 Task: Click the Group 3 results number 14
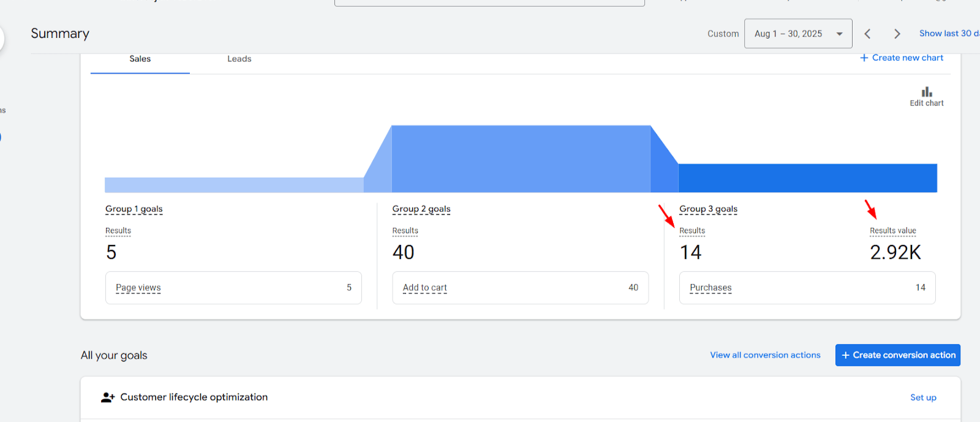(690, 252)
